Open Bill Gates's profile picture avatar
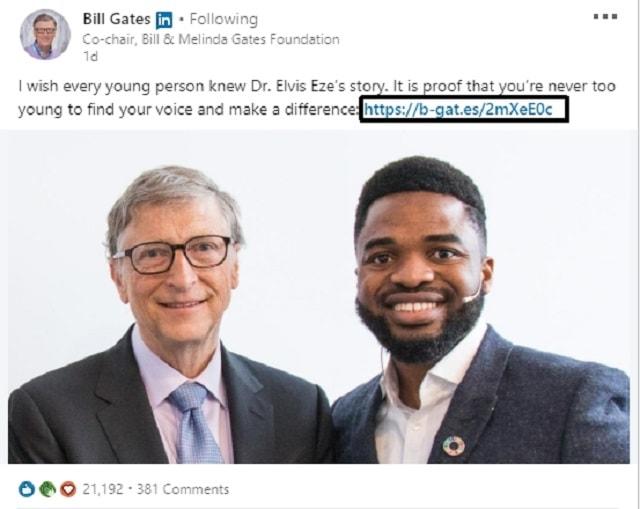The width and height of the screenshot is (640, 509). coord(45,35)
